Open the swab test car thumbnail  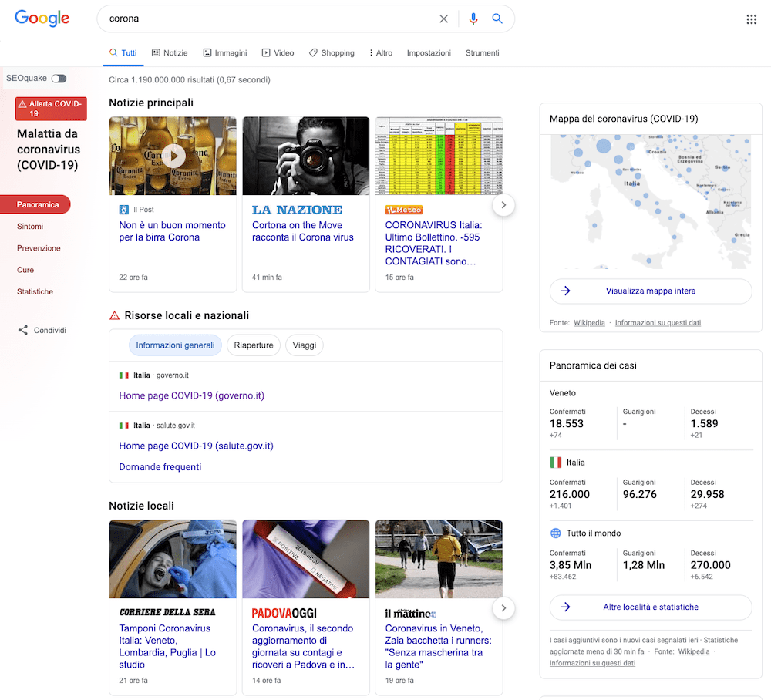(173, 560)
